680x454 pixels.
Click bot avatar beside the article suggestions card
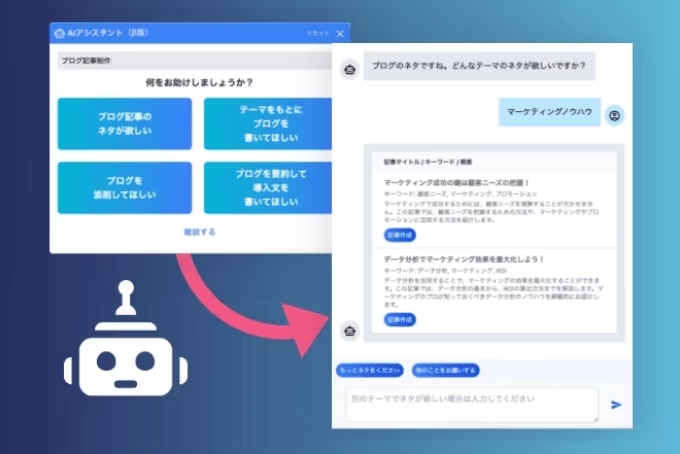coord(349,331)
